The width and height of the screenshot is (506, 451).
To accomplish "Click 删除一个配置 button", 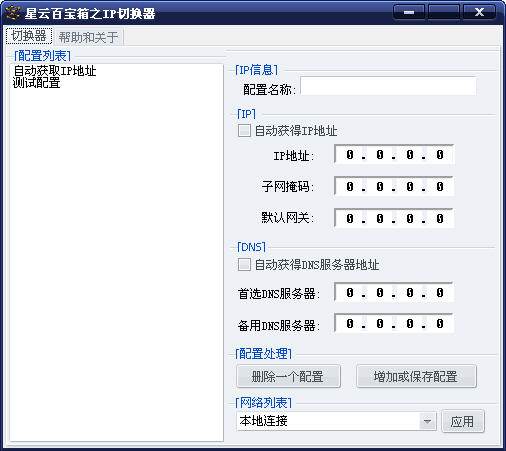I will click(288, 377).
